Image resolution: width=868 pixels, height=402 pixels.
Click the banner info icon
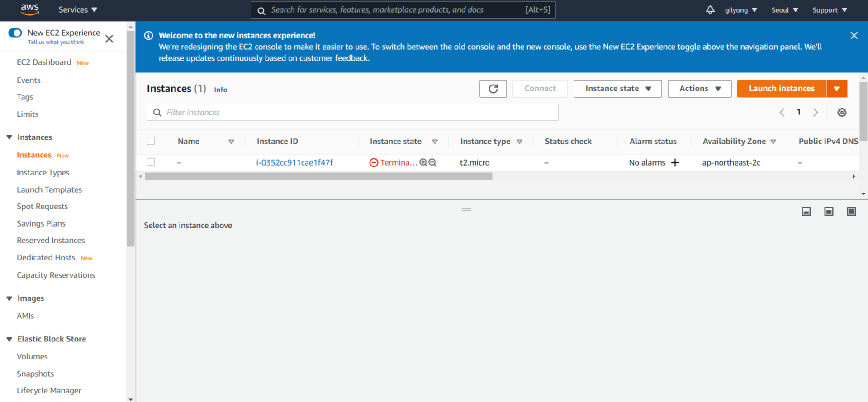(x=148, y=35)
